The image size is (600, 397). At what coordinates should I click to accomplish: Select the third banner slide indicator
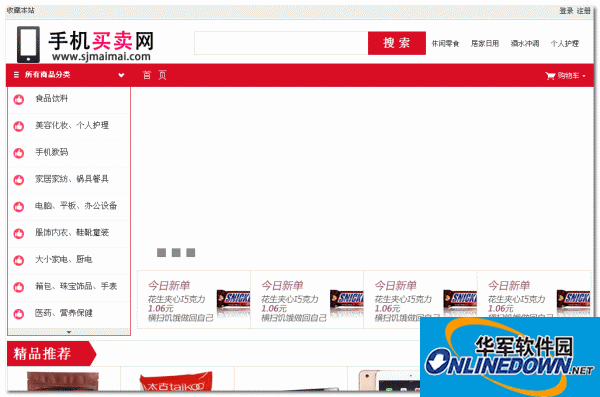coord(191,253)
